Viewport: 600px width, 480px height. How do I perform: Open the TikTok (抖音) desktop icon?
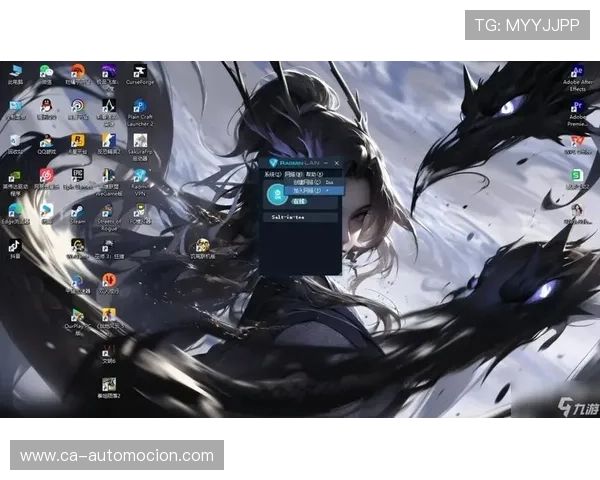(x=15, y=249)
